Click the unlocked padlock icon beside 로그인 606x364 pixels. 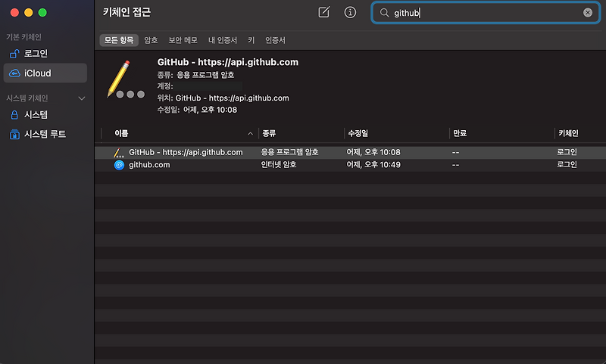click(14, 54)
